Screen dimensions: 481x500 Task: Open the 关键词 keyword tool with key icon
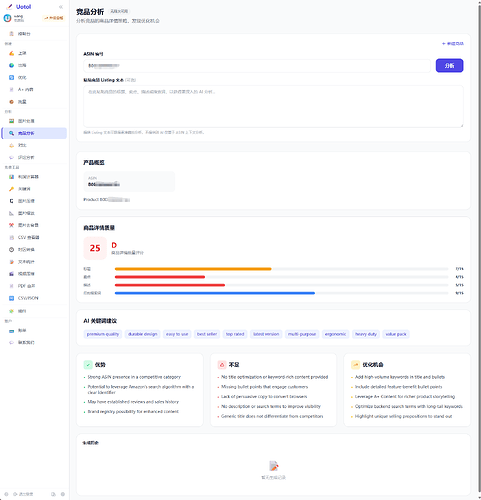click(34, 189)
